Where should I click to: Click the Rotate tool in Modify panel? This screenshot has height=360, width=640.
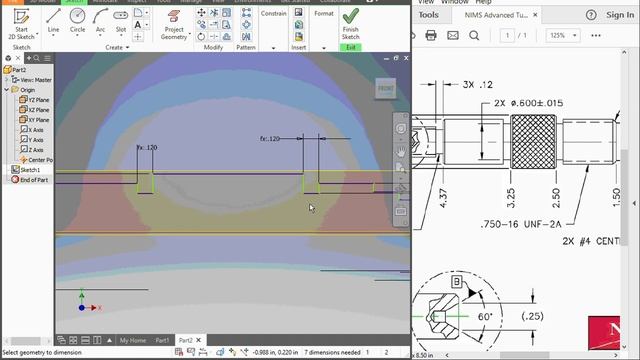tap(201, 36)
